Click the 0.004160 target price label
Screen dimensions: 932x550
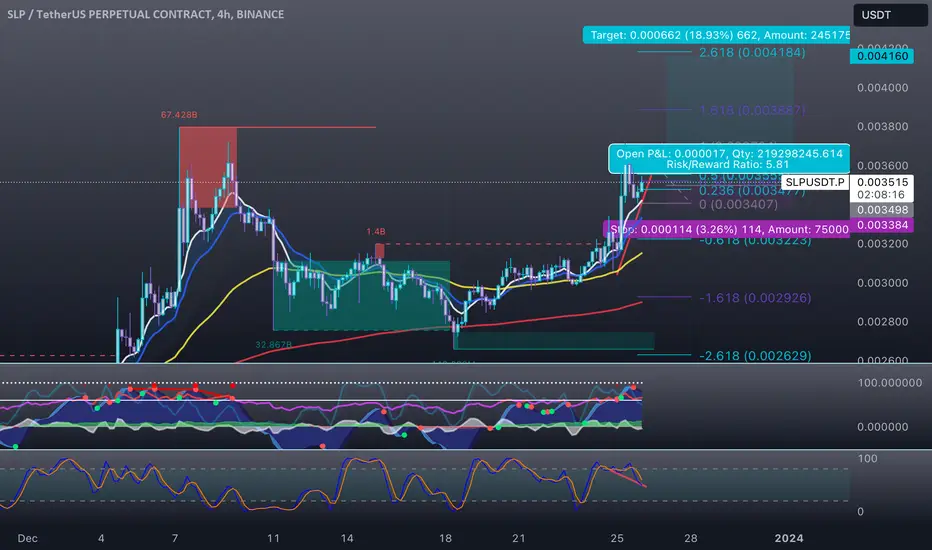coord(882,56)
